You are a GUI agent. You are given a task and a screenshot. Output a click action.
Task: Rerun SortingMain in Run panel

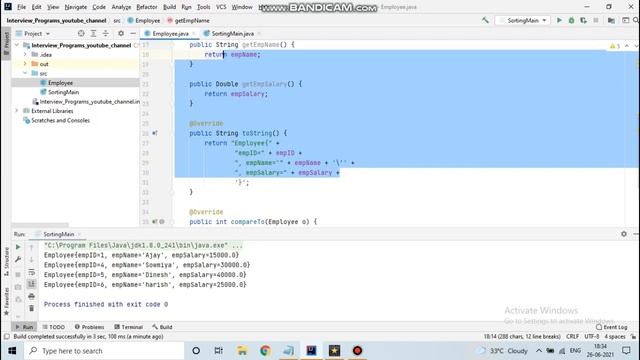(x=18, y=247)
